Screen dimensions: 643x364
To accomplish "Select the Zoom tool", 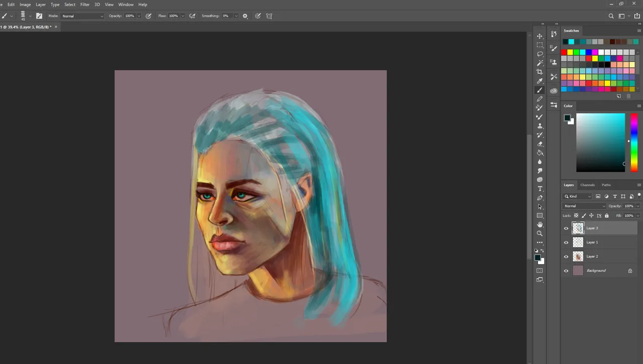I will click(x=540, y=233).
